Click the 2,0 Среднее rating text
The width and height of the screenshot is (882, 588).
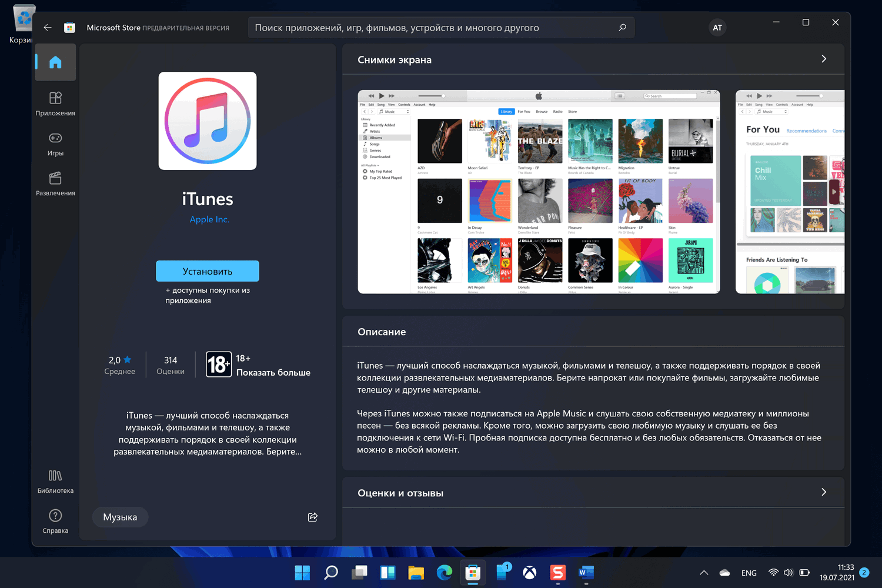tap(120, 365)
